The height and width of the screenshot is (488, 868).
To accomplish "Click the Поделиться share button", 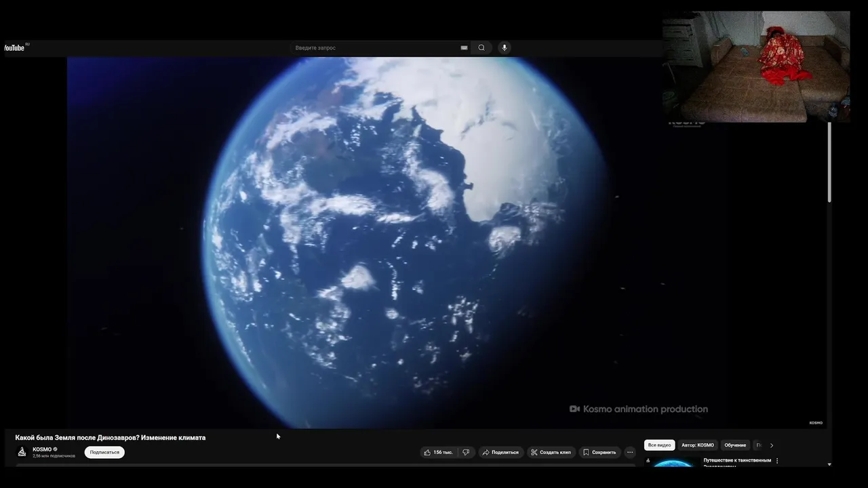I will (x=500, y=452).
